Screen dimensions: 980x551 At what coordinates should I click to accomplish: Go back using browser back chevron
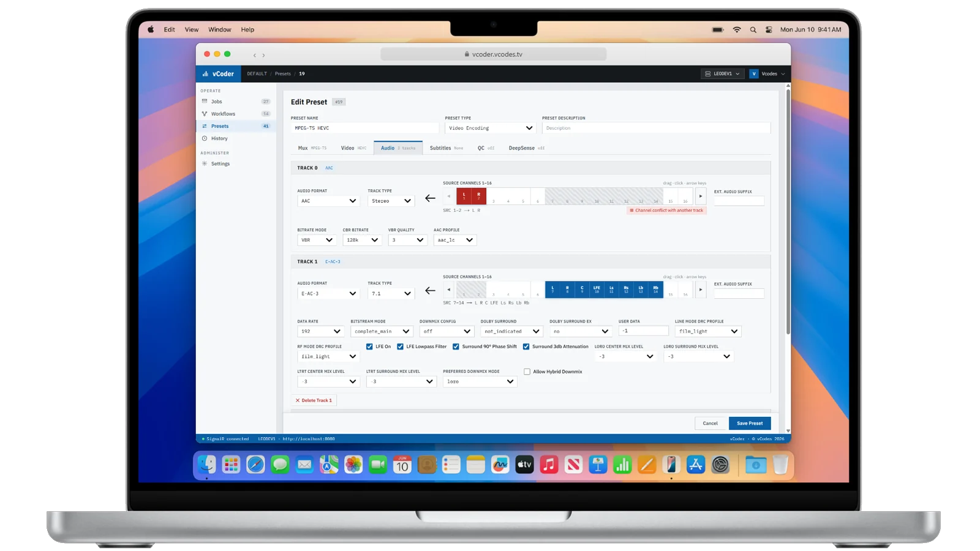point(255,55)
